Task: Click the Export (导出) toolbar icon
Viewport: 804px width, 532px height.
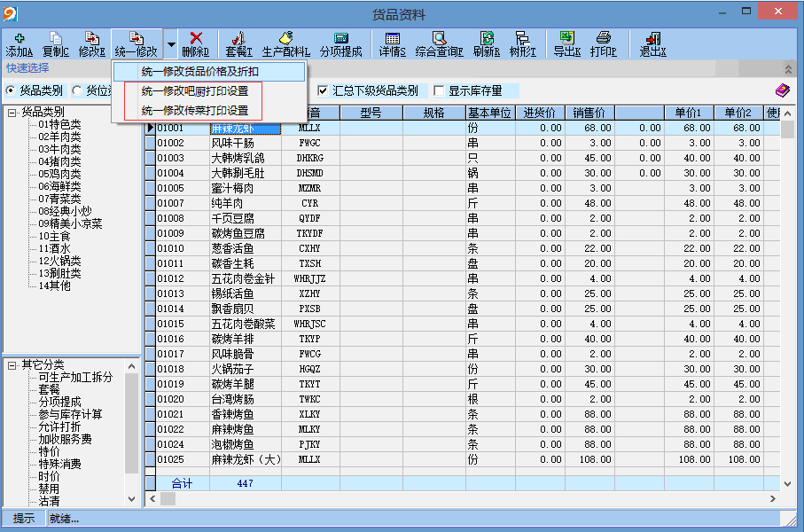Action: click(x=566, y=39)
